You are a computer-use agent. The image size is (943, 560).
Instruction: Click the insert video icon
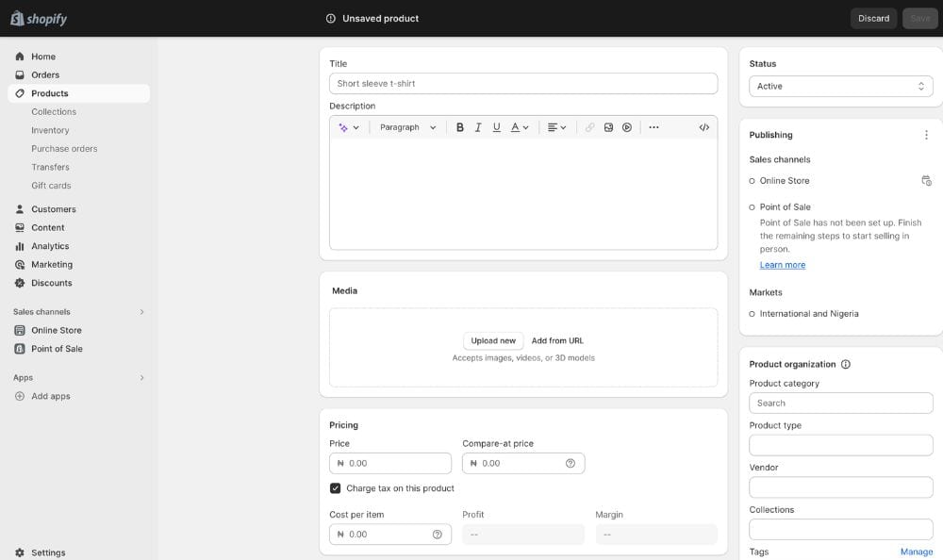click(627, 127)
